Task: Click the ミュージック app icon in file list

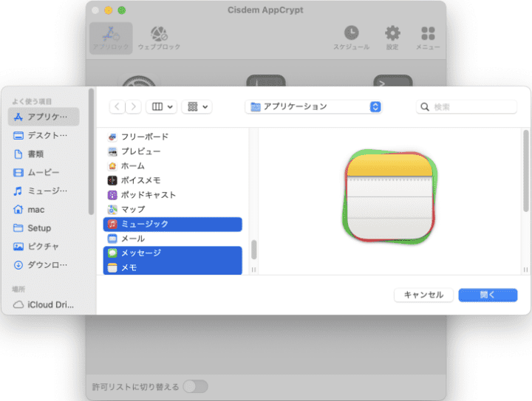Action: pos(112,224)
